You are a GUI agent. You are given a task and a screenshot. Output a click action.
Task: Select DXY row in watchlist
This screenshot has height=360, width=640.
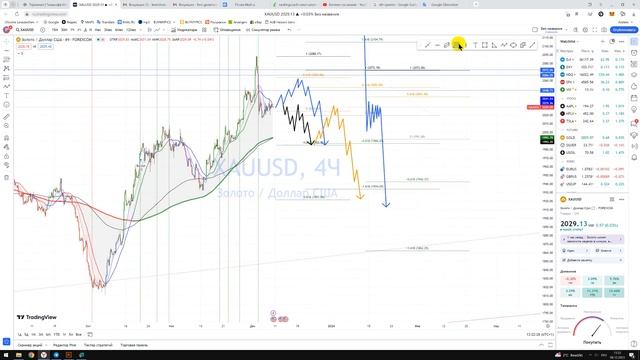click(x=593, y=67)
